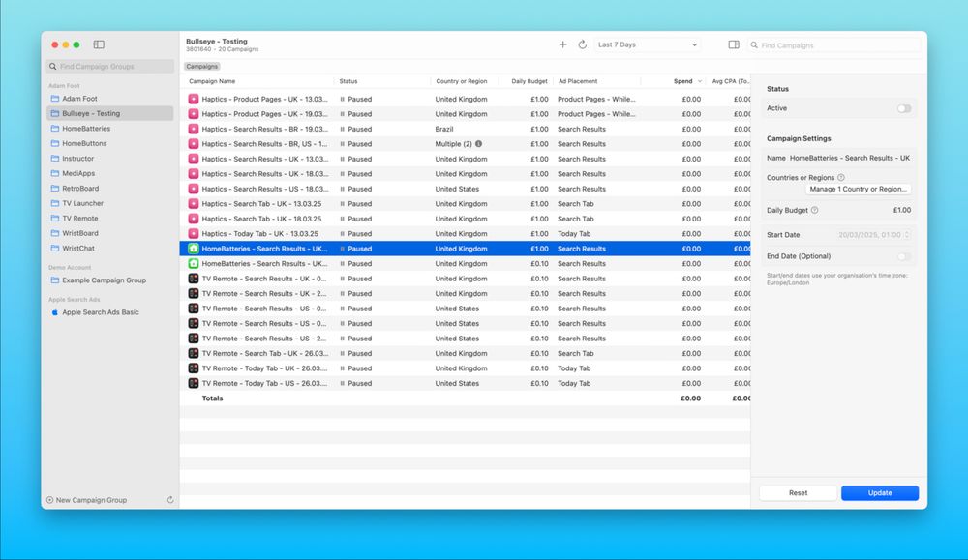Open the Bullseye - Testing campaign group
Viewport: 968px width, 560px height.
point(110,113)
